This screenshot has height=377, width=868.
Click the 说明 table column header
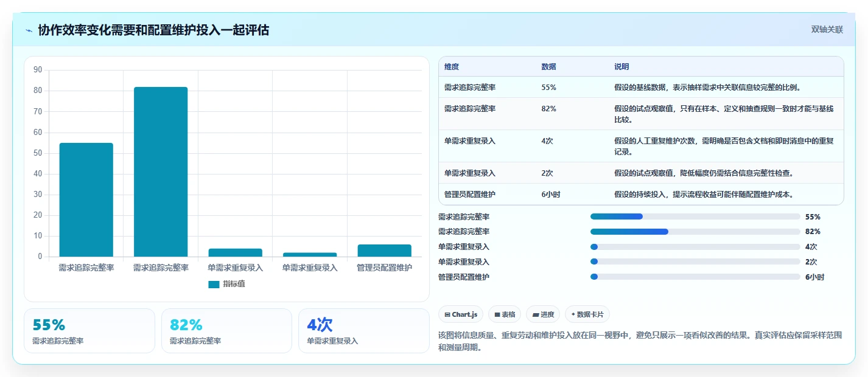621,67
